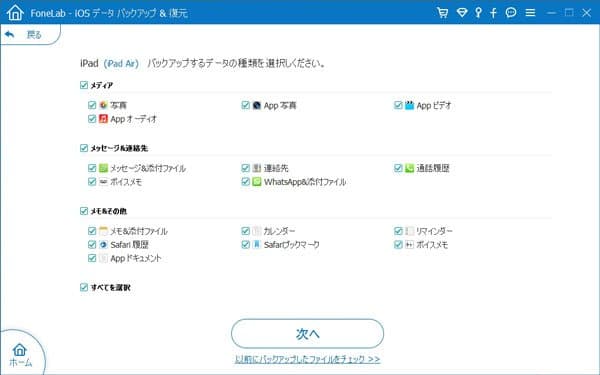Viewport: 600px width, 375px height.
Task: Click the App オーディオ music icon
Action: (103, 119)
